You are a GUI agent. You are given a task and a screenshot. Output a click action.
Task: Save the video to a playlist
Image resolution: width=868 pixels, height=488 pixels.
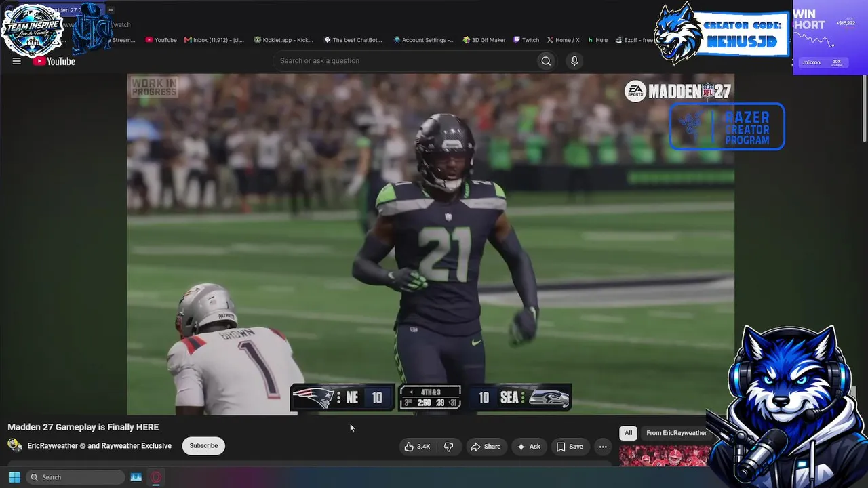click(570, 447)
